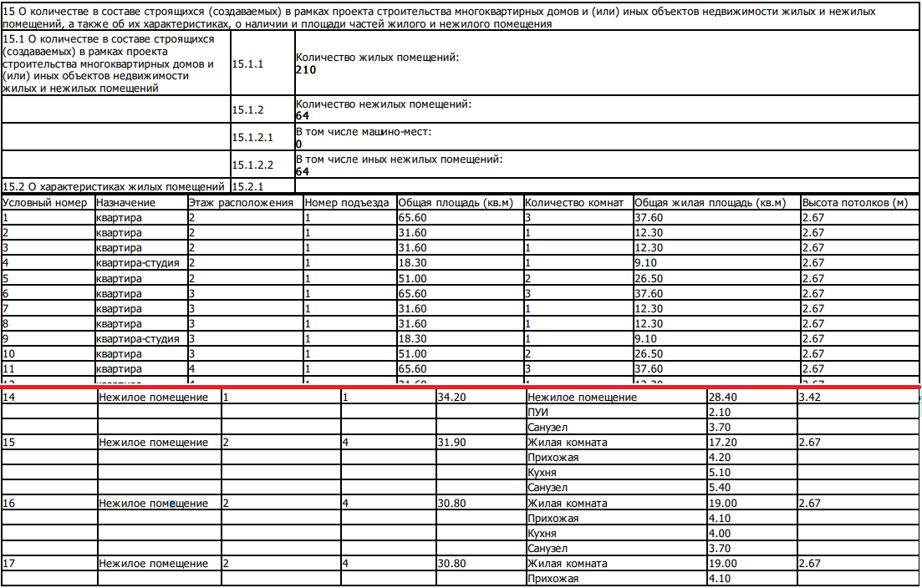Click 'Кухня' area 5.10 for premises 15

(720, 473)
